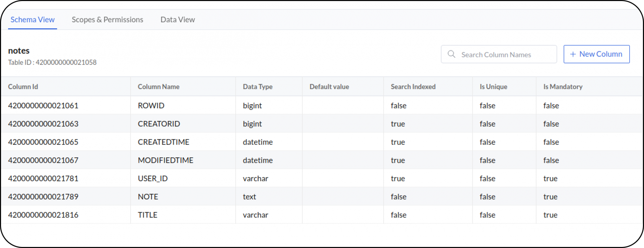
Task: Click column ID 4200000000021781
Action: [x=43, y=179]
